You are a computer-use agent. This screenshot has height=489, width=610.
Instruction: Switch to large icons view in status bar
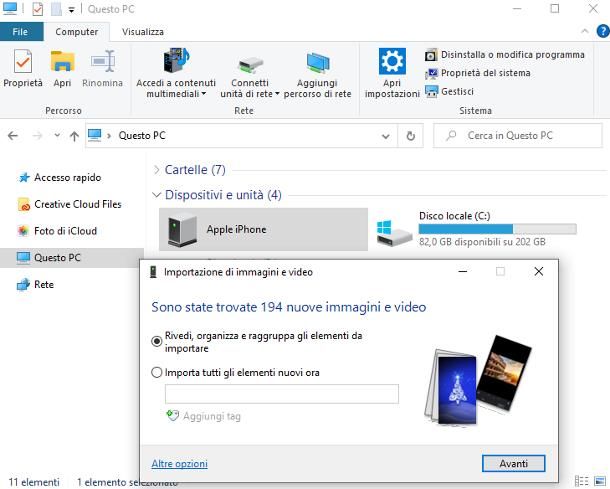[599, 481]
